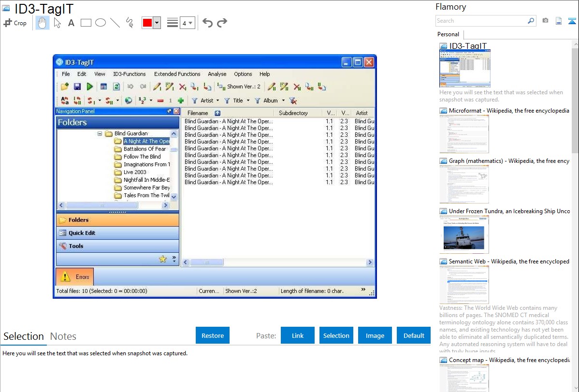Select the rectangle shape tool
Image resolution: width=579 pixels, height=392 pixels.
click(x=86, y=23)
